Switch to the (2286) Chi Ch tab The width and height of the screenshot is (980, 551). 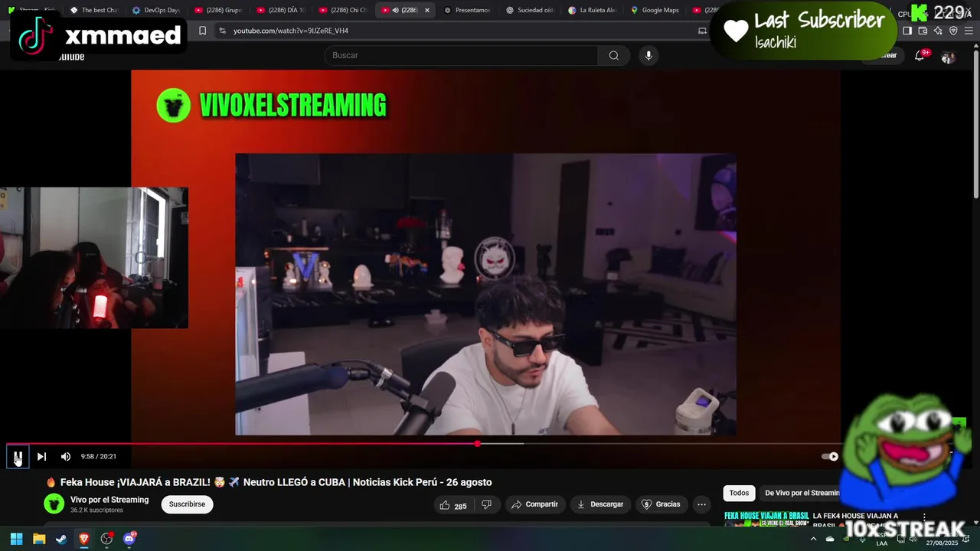coord(342,10)
